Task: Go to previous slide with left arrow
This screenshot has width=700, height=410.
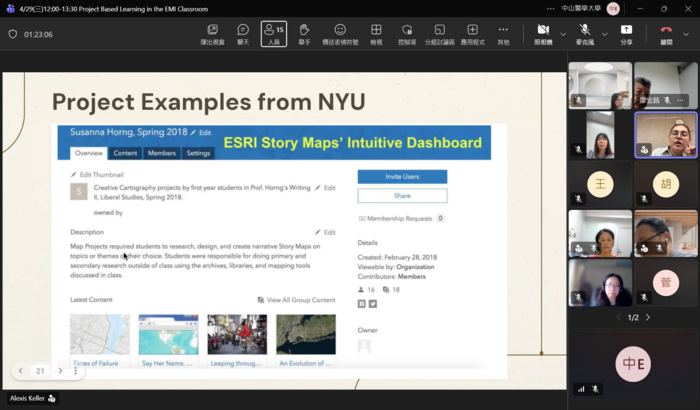Action: click(21, 371)
